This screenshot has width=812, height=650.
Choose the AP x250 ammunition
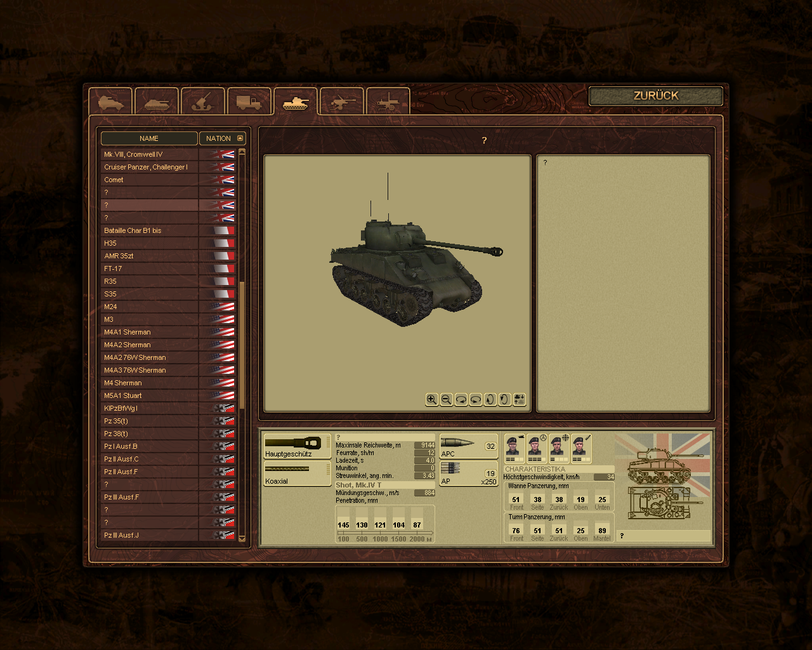coord(468,474)
